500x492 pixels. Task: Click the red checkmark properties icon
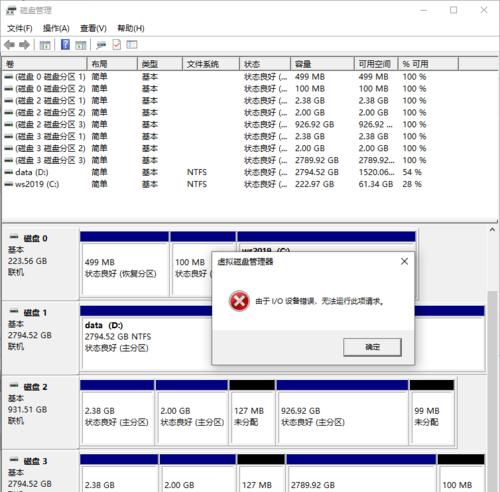tap(116, 45)
